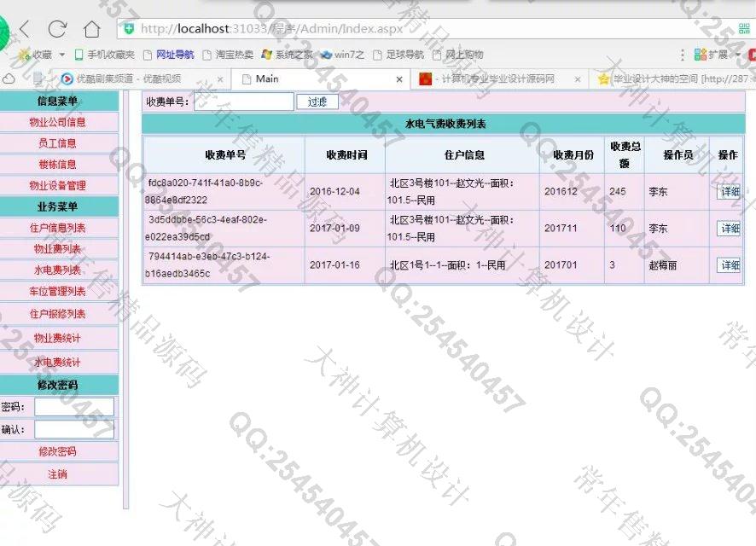Click the 收费月份 column header
Image resolution: width=756 pixels, height=546 pixels.
pos(573,155)
